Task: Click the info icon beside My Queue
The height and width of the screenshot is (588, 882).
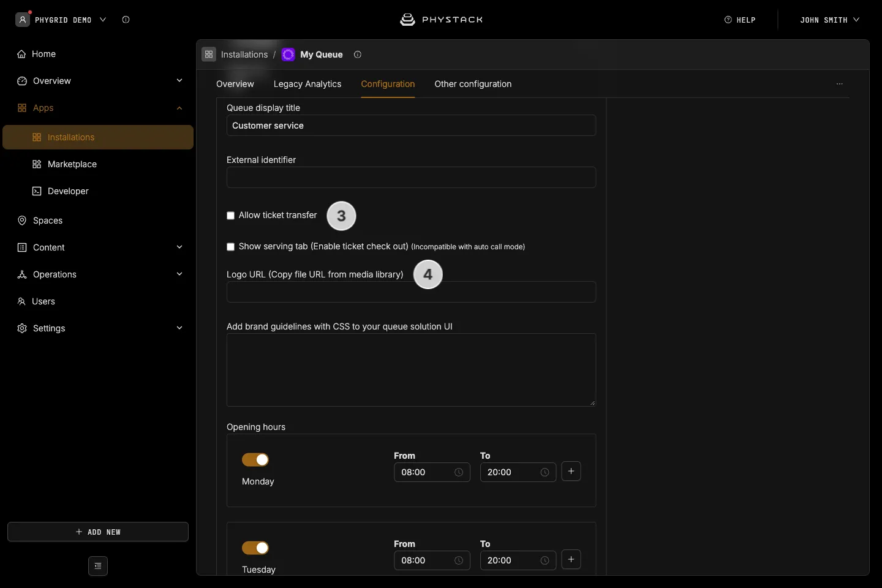Action: [358, 55]
